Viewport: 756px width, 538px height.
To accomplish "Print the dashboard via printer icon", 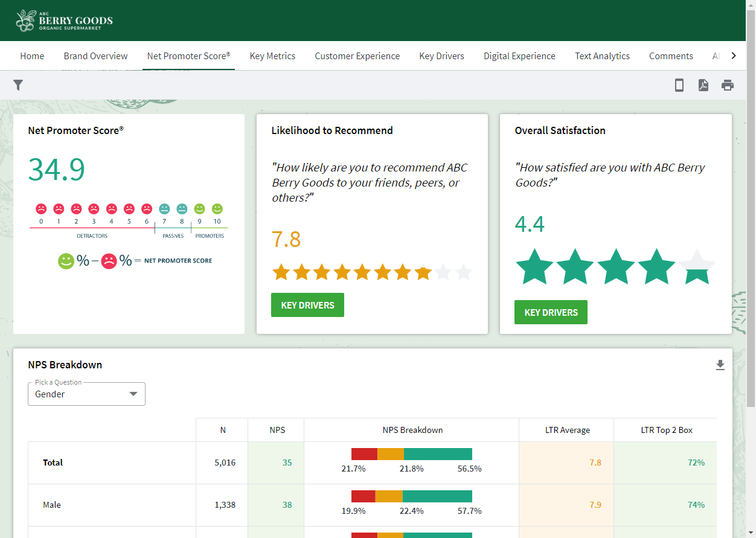I will pos(728,85).
